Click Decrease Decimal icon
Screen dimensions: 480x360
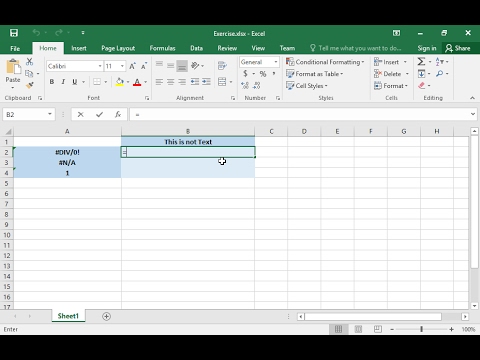(x=257, y=86)
